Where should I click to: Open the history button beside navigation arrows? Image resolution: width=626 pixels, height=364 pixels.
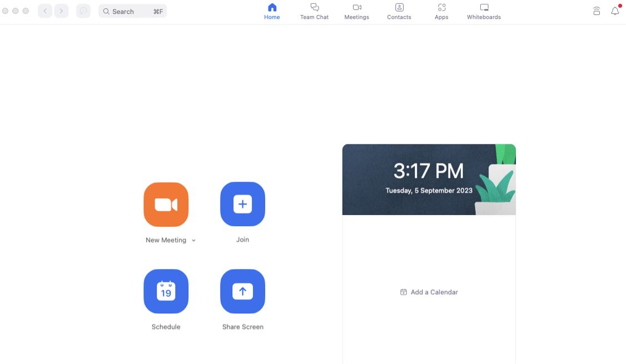click(83, 11)
